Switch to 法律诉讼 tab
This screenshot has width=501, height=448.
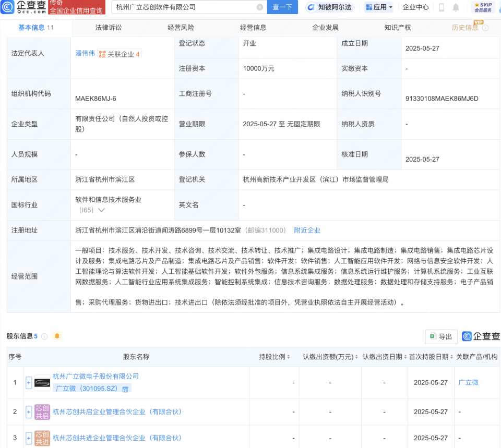coord(109,28)
